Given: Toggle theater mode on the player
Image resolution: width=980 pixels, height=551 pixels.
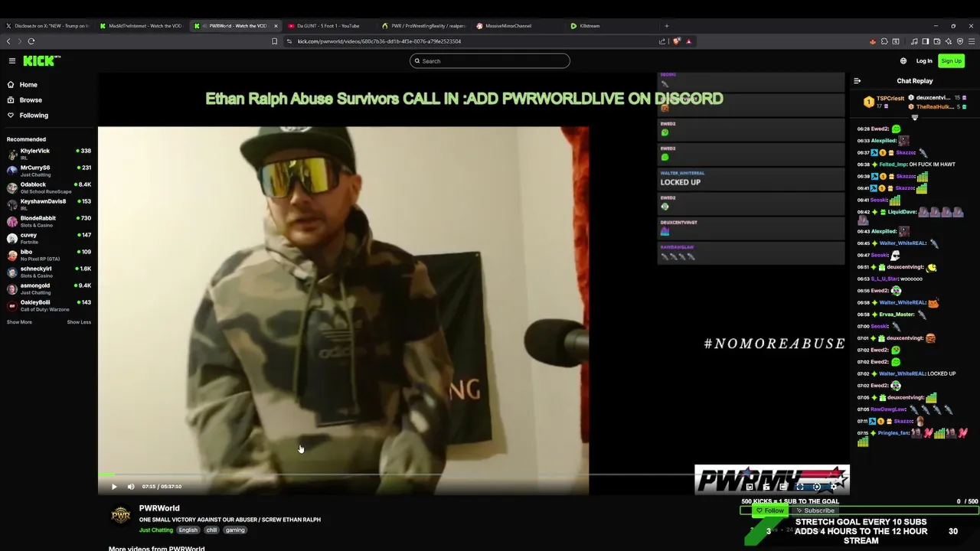Looking at the screenshot, I should pyautogui.click(x=782, y=487).
